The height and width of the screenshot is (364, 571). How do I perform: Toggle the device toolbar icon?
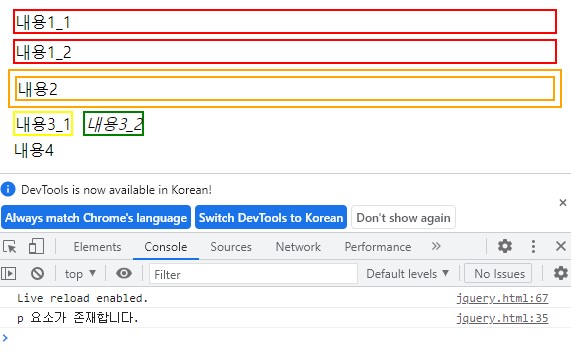coord(36,246)
